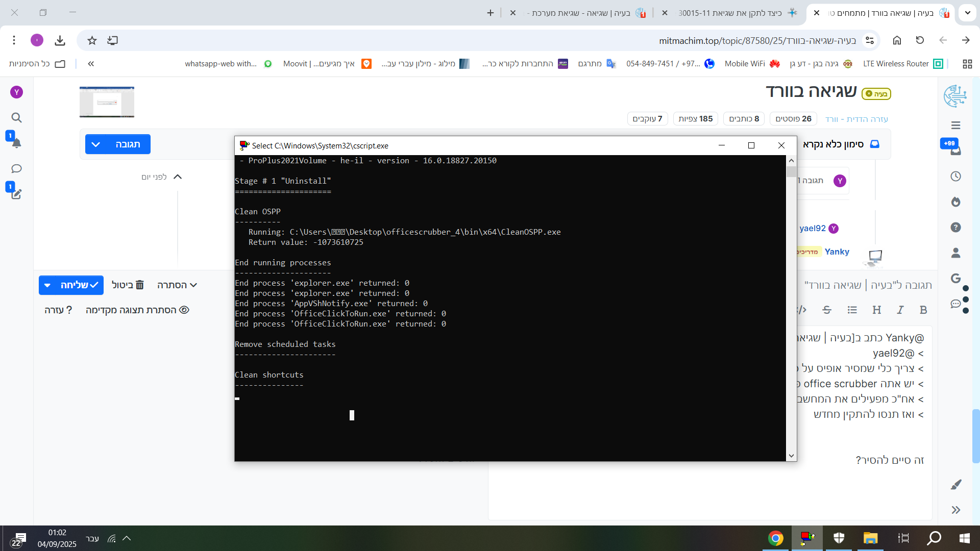This screenshot has height=551, width=980.
Task: Click language indicator 'עבר' in taskbar
Action: click(92, 538)
